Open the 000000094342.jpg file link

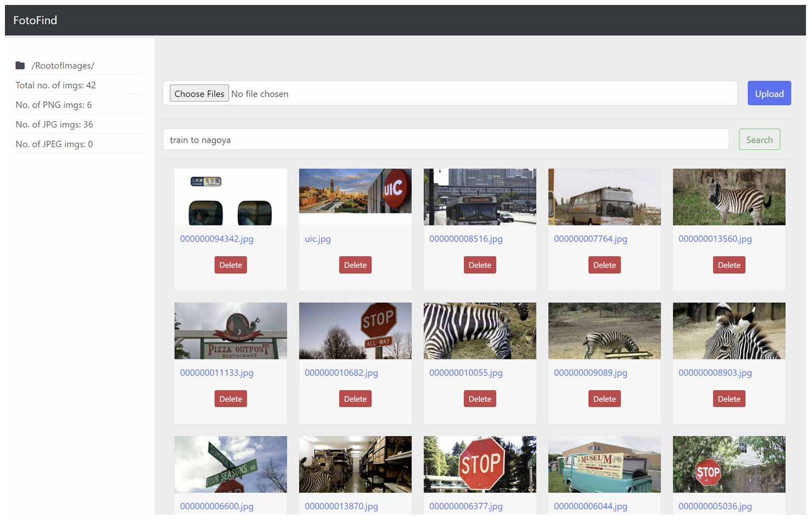[x=217, y=239]
